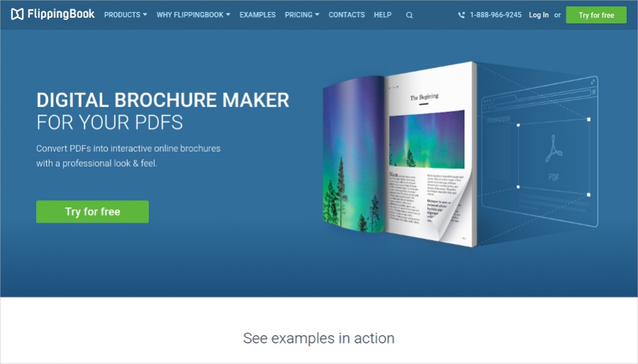Click the PDF Acrobat icon in illustration
Screen dimensions: 638x364
click(x=554, y=149)
